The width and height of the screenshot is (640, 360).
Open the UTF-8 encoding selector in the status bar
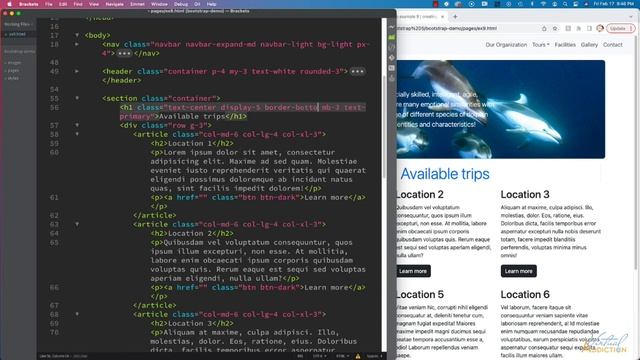(319, 356)
